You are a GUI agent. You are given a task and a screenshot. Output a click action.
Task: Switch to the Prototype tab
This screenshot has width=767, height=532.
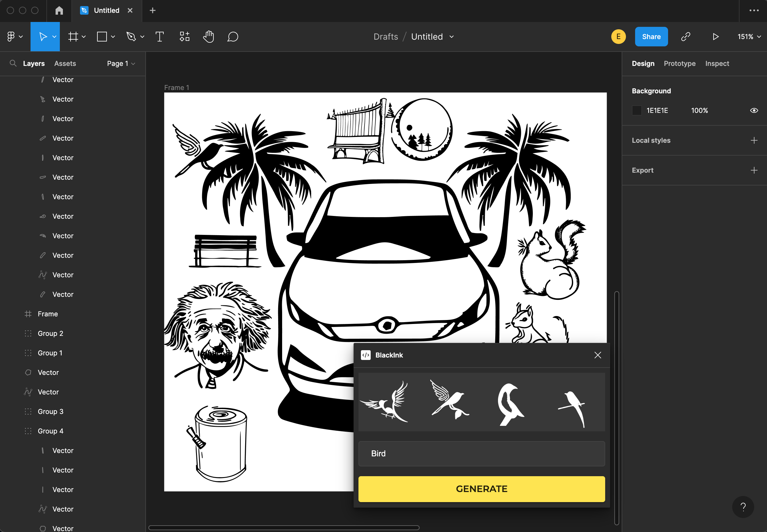pyautogui.click(x=679, y=63)
